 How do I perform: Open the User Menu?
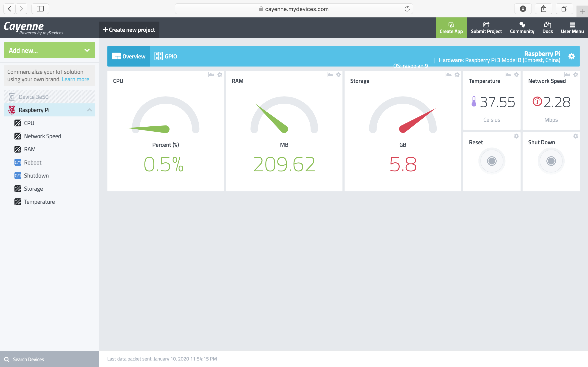tap(572, 28)
